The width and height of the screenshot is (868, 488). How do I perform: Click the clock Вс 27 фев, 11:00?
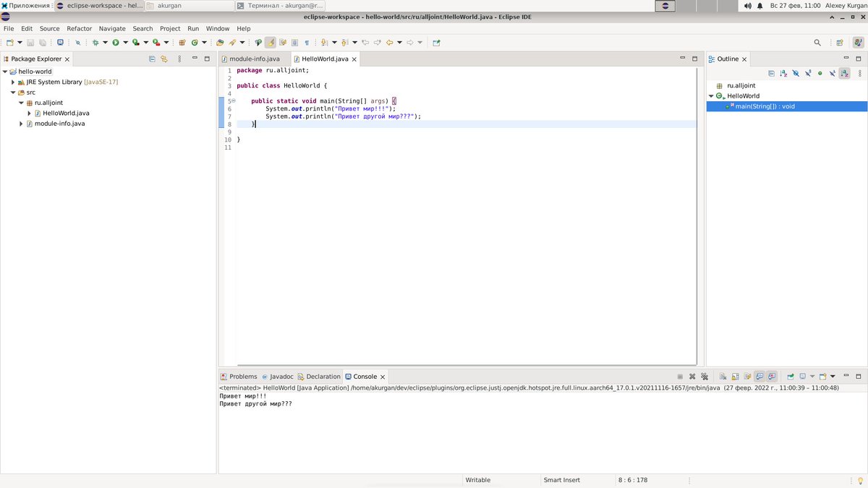796,5
